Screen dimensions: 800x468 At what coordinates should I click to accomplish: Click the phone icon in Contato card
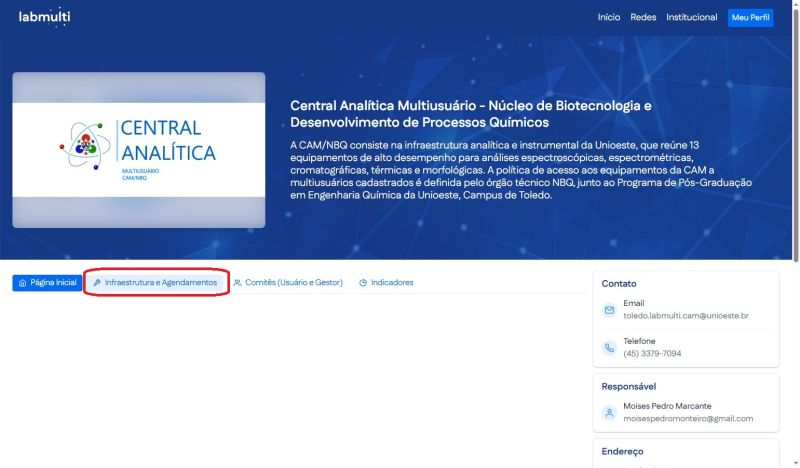pyautogui.click(x=609, y=348)
